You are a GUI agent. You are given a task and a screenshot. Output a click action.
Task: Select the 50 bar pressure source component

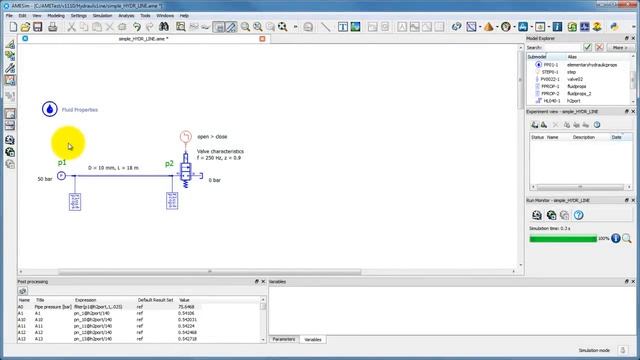[61, 176]
